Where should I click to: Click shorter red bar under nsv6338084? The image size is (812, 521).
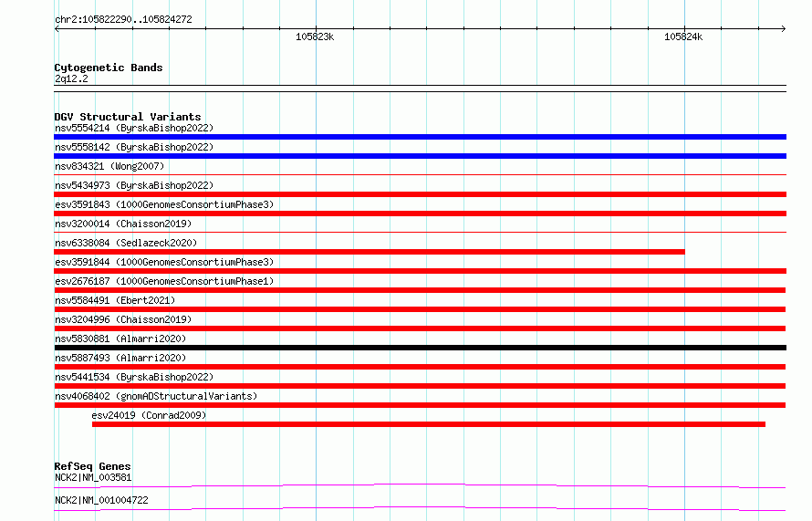pos(370,252)
